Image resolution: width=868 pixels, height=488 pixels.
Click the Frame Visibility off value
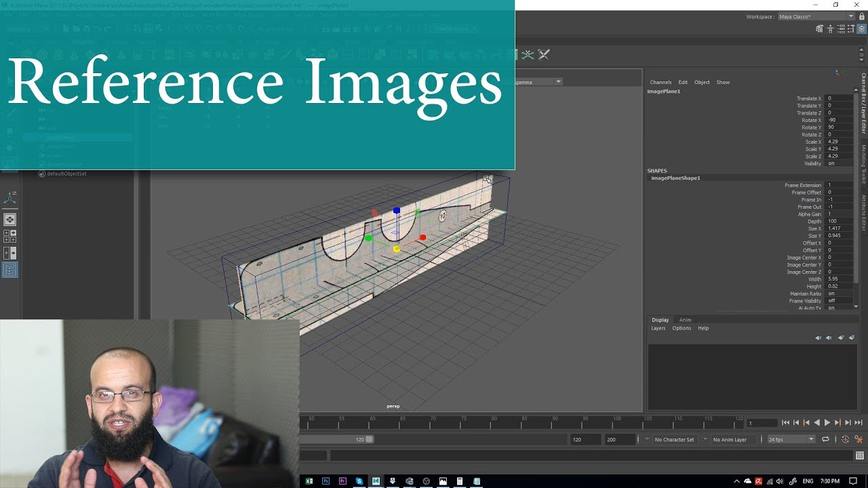tap(840, 301)
